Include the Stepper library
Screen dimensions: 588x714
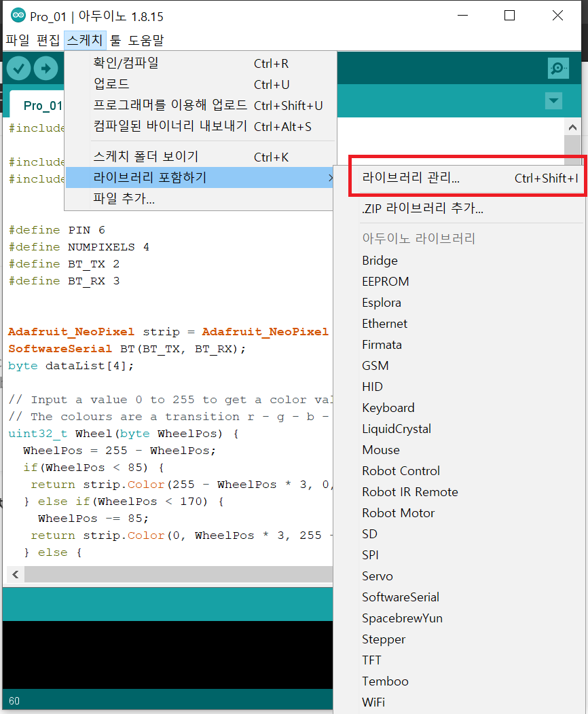[460, 639]
